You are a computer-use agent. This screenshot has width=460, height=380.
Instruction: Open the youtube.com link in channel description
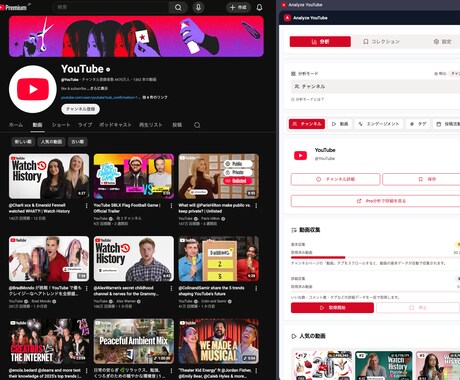tap(99, 97)
